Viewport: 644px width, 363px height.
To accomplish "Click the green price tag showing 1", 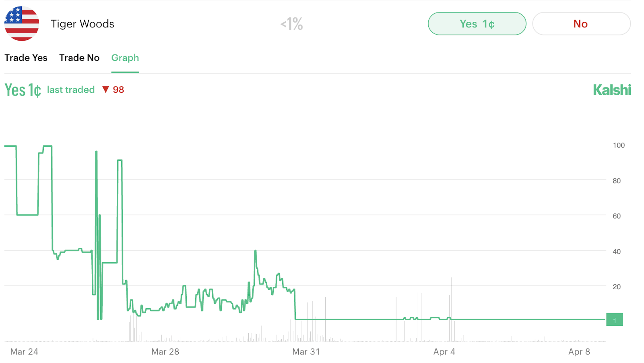I will click(614, 320).
